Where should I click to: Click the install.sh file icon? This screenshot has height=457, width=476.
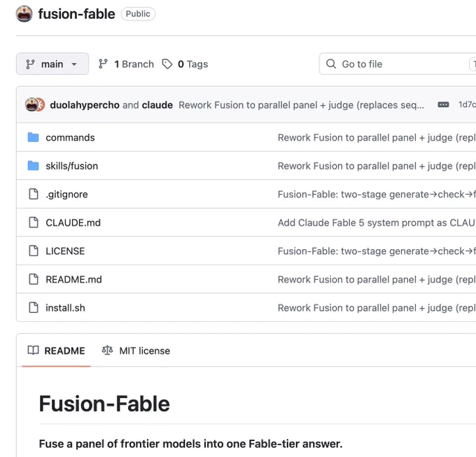click(34, 308)
